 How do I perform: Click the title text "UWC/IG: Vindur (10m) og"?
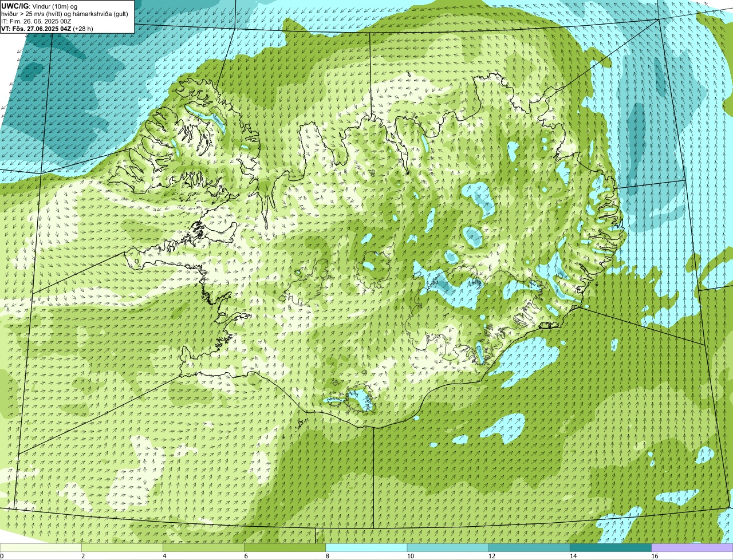40,6
